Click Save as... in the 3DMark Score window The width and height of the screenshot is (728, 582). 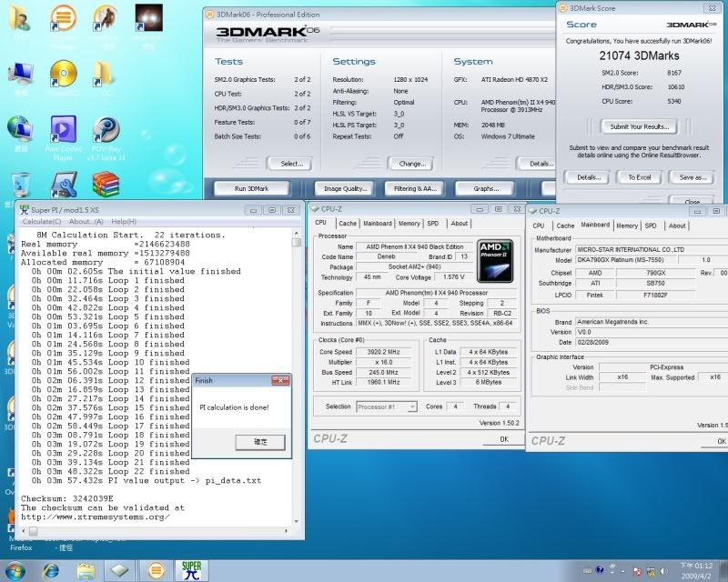[x=693, y=177]
